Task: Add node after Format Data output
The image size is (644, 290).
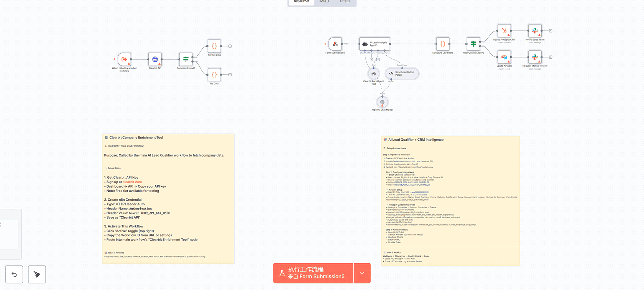Action: 230,46
